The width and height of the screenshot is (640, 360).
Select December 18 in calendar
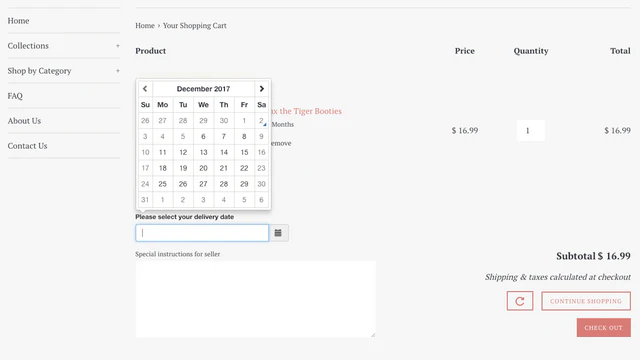tap(162, 168)
